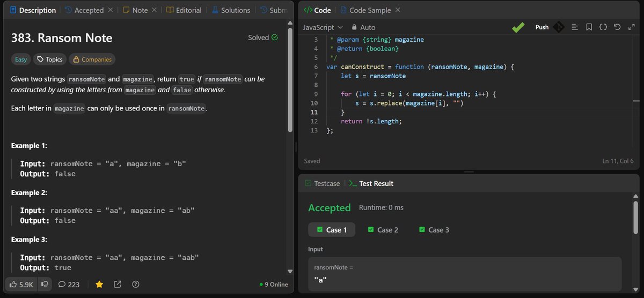This screenshot has width=644, height=298.
Task: Click code line number 9
Action: pyautogui.click(x=316, y=94)
